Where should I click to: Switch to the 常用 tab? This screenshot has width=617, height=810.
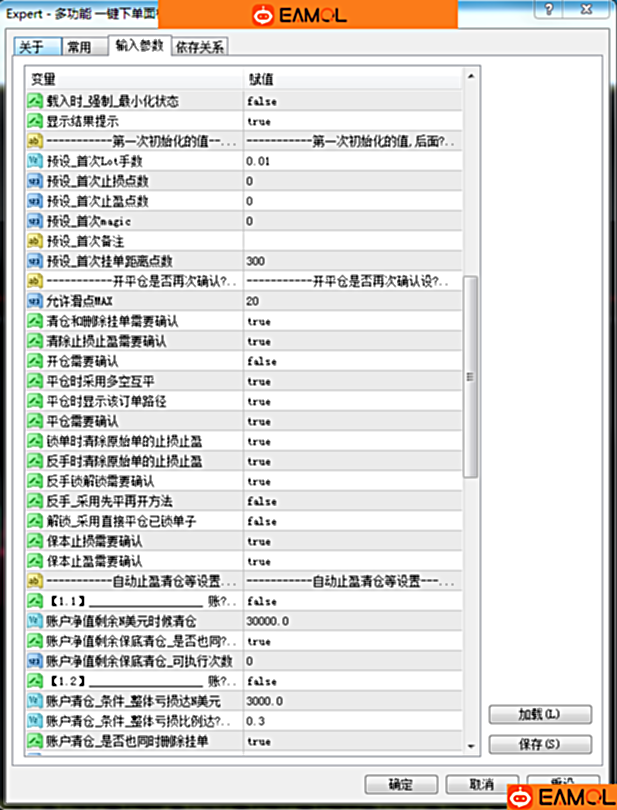(x=80, y=47)
